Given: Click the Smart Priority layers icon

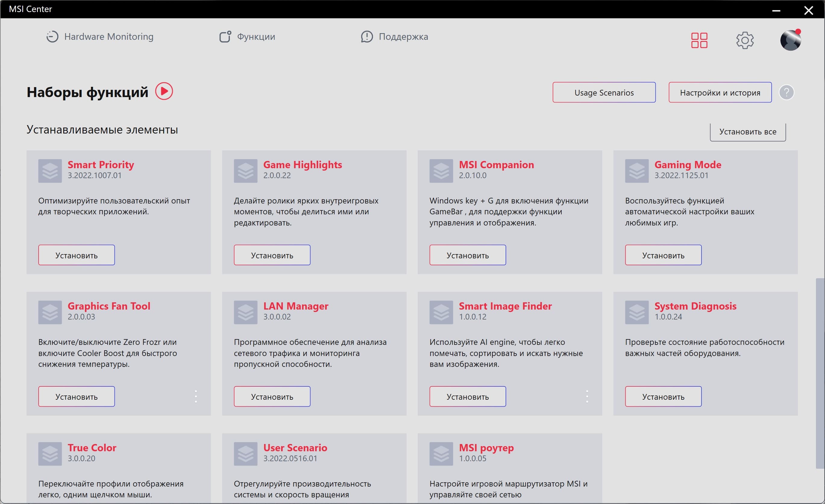Looking at the screenshot, I should coord(50,171).
